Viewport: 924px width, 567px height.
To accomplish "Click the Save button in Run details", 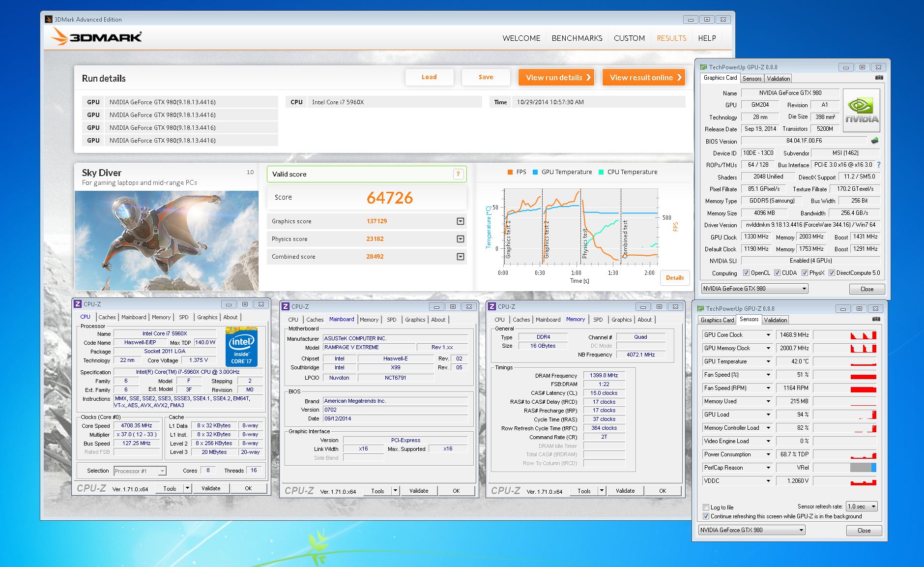I will click(486, 77).
